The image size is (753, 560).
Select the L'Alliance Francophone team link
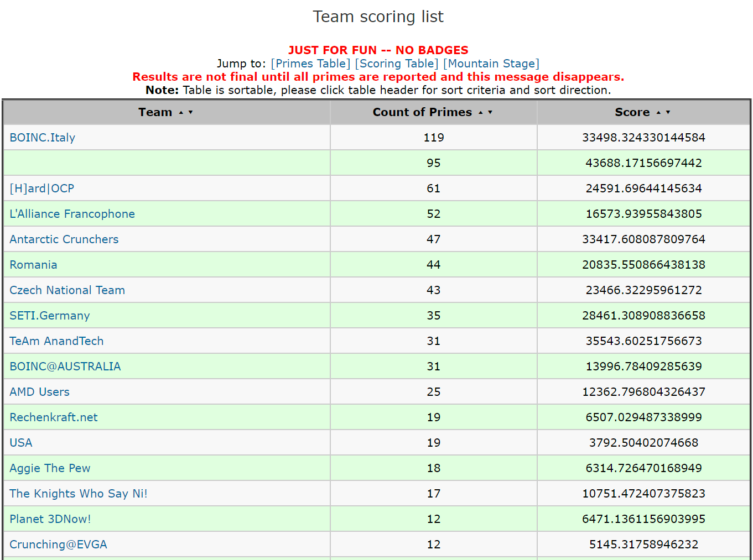pyautogui.click(x=72, y=214)
